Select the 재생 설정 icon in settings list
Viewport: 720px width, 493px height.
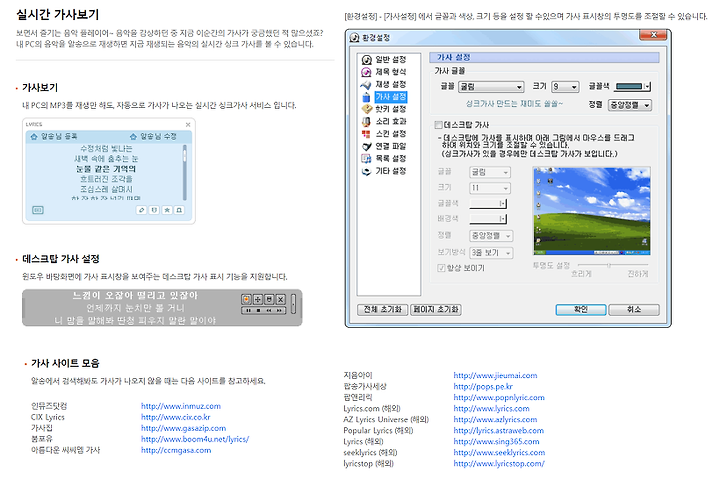click(x=366, y=84)
